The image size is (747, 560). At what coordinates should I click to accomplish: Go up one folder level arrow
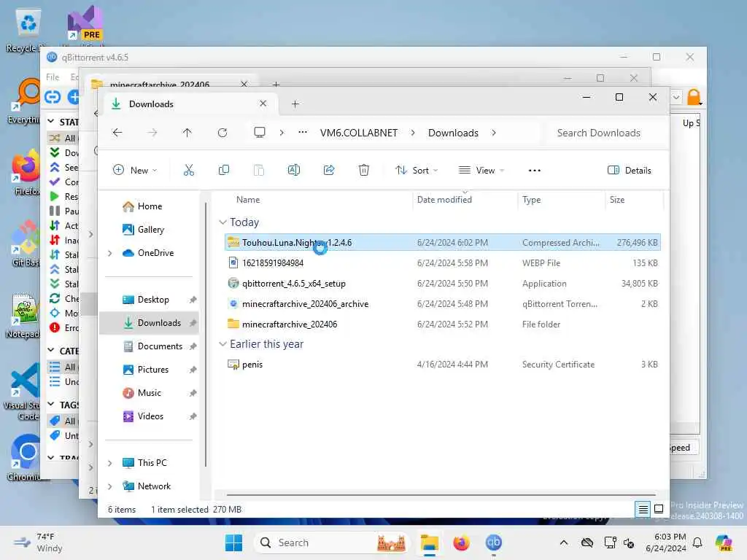coord(187,133)
